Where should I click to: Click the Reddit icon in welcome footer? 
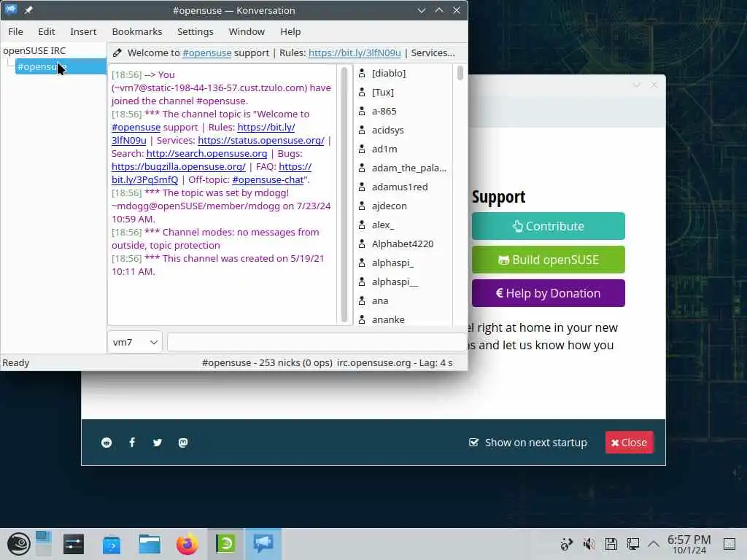click(107, 443)
